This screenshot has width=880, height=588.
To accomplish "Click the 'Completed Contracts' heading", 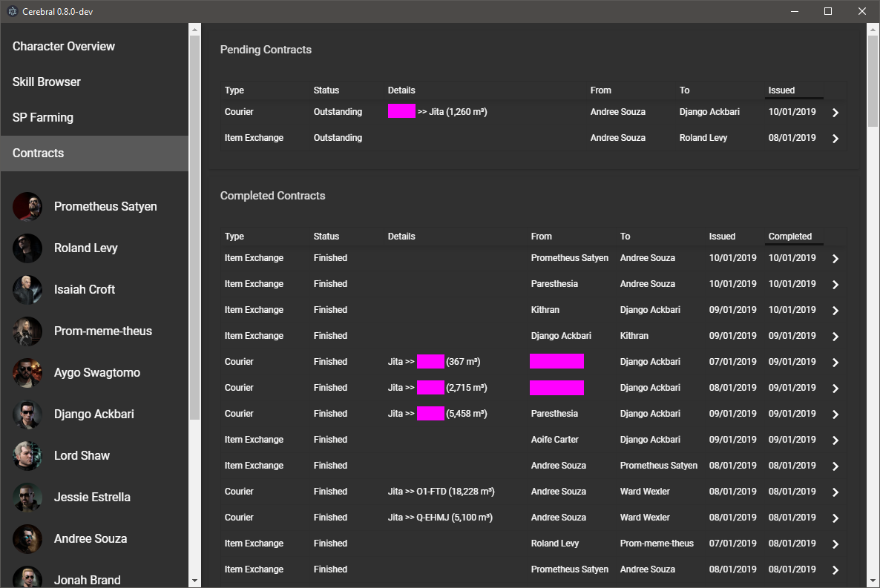I will (273, 195).
